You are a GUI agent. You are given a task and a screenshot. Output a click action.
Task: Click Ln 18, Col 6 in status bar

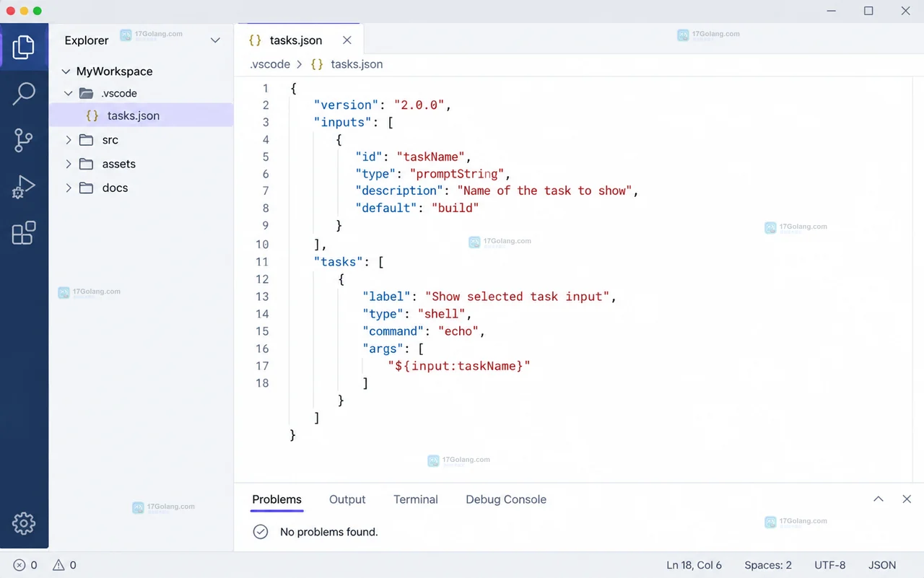(x=694, y=565)
